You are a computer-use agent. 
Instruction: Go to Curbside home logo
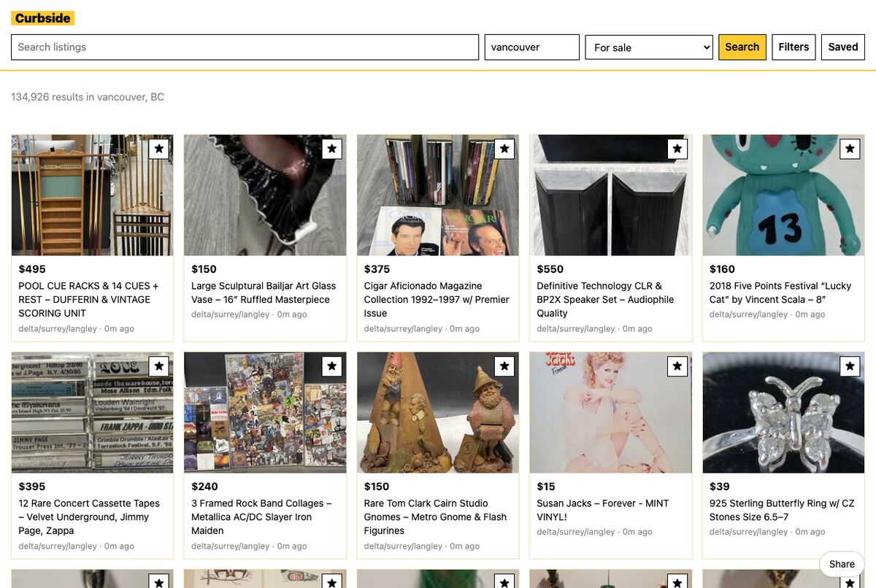(43, 18)
